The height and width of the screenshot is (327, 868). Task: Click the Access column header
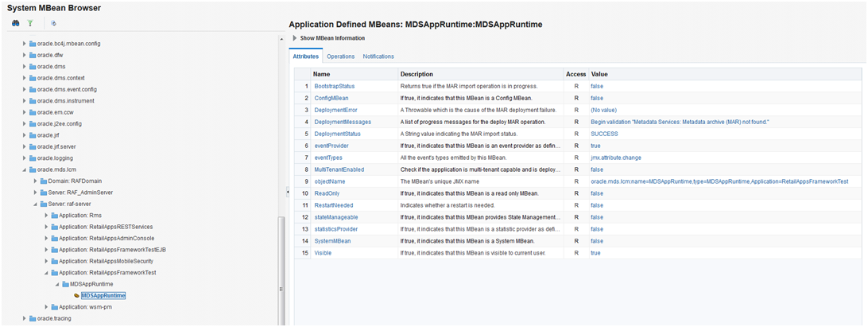[575, 74]
